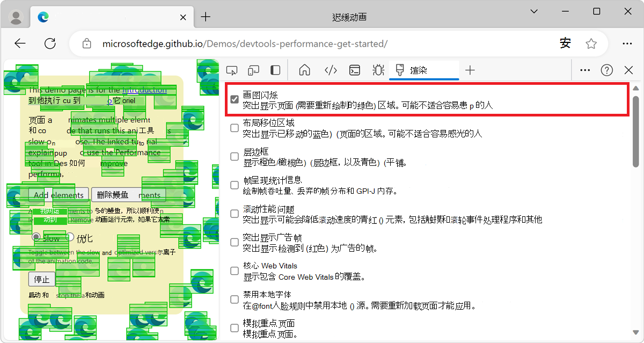Image resolution: width=644 pixels, height=343 pixels.
Task: Open the browser menu with three dots
Action: click(x=627, y=43)
